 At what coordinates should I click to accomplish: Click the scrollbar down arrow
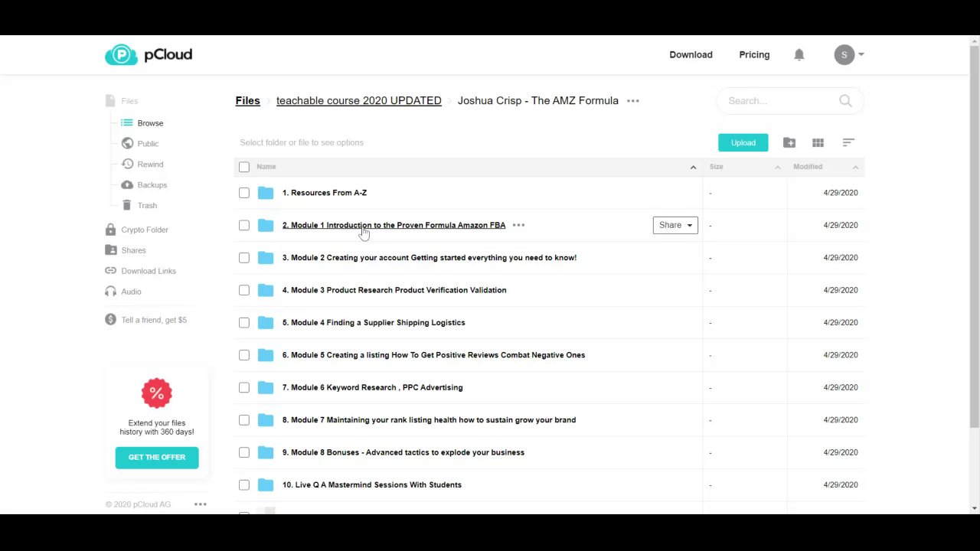pyautogui.click(x=975, y=508)
